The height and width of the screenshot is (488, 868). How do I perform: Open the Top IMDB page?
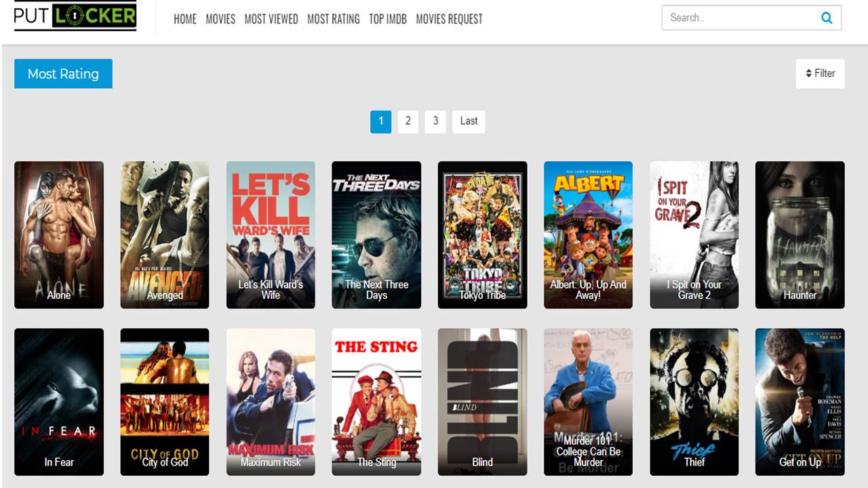pos(388,19)
